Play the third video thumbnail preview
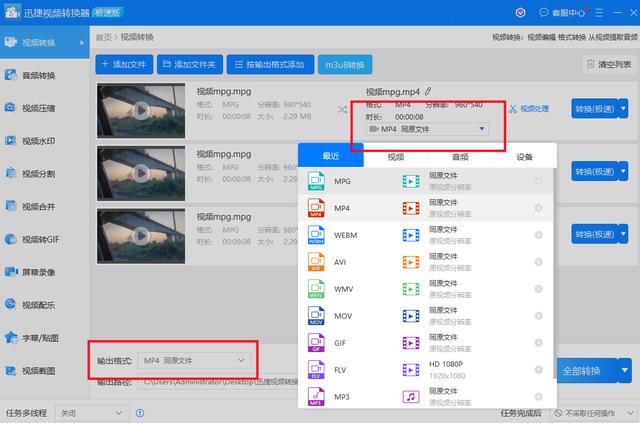The image size is (640, 423). click(x=141, y=236)
